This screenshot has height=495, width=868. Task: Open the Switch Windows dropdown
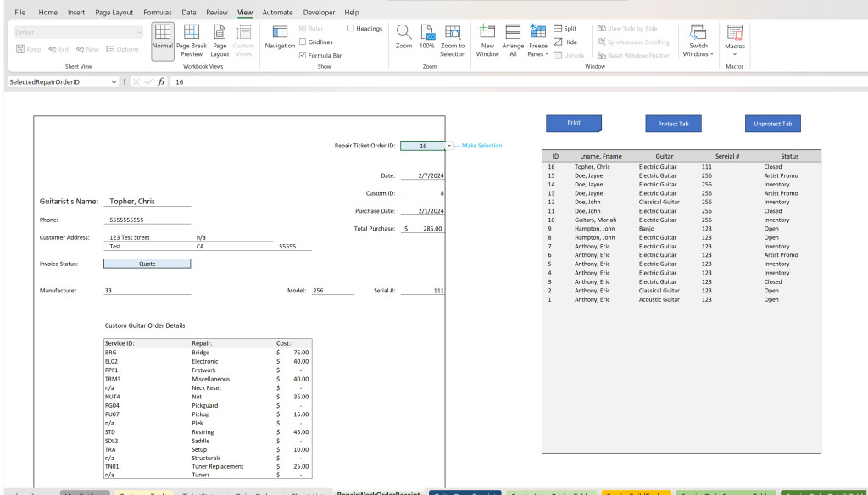(x=698, y=41)
